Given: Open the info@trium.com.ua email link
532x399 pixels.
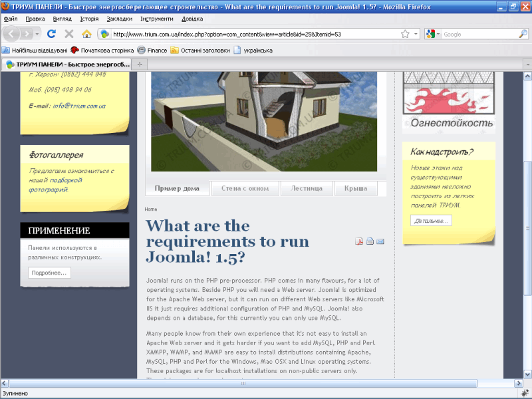Looking at the screenshot, I should (79, 106).
